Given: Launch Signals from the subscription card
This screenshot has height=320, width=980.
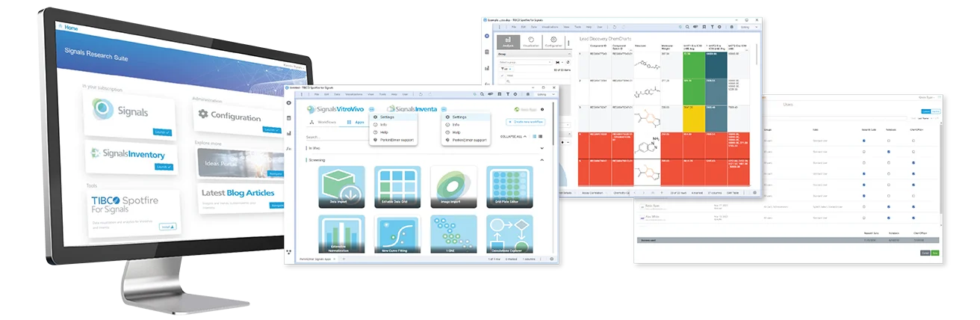Looking at the screenshot, I should coord(163,132).
